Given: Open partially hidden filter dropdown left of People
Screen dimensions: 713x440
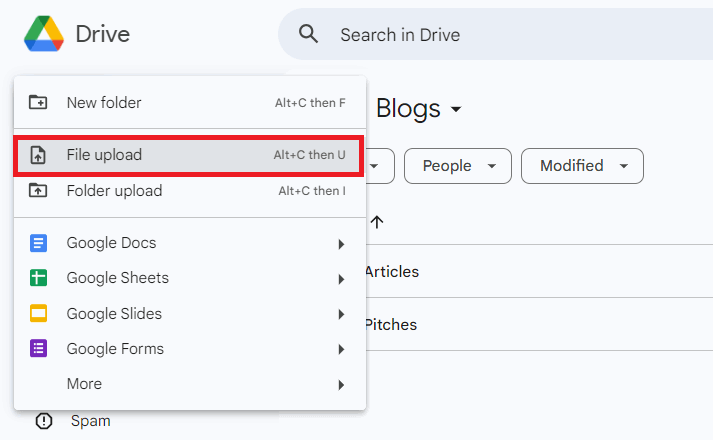Looking at the screenshot, I should tap(379, 166).
